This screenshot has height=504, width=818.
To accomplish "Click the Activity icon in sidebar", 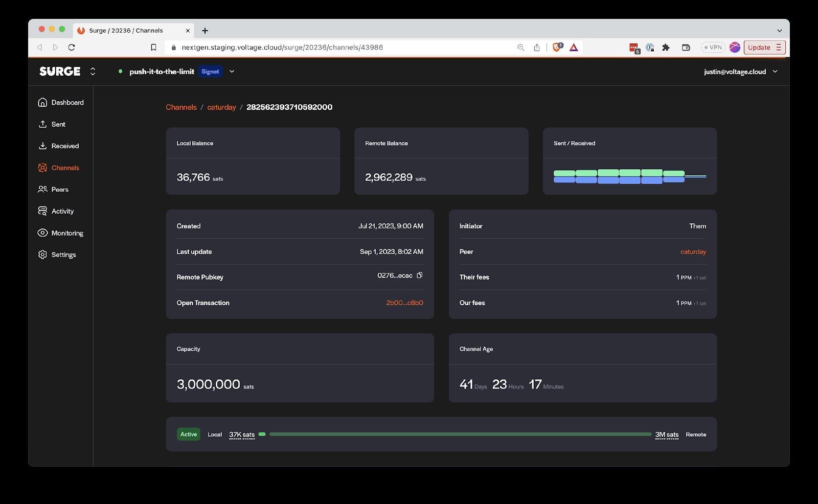I will click(x=42, y=211).
